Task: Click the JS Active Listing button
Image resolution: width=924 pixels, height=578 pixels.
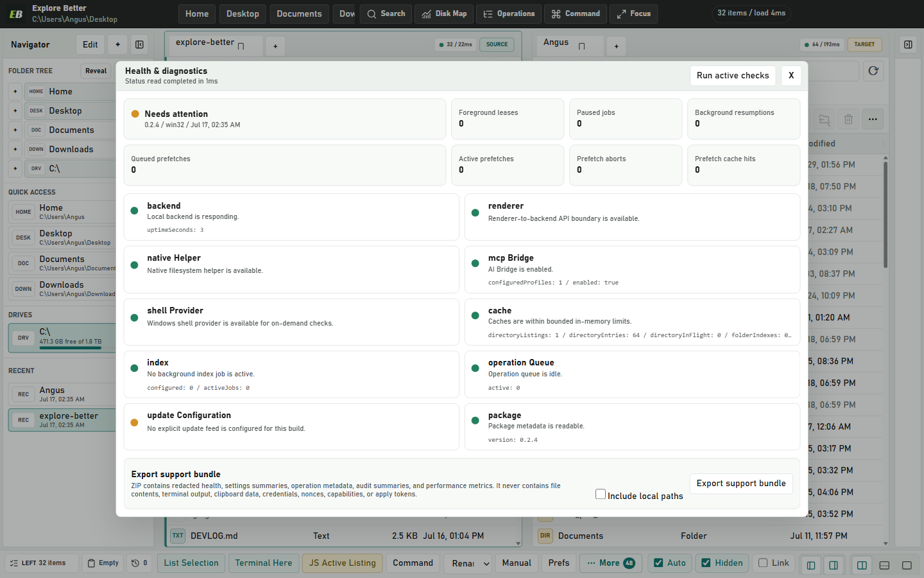Action: point(343,563)
